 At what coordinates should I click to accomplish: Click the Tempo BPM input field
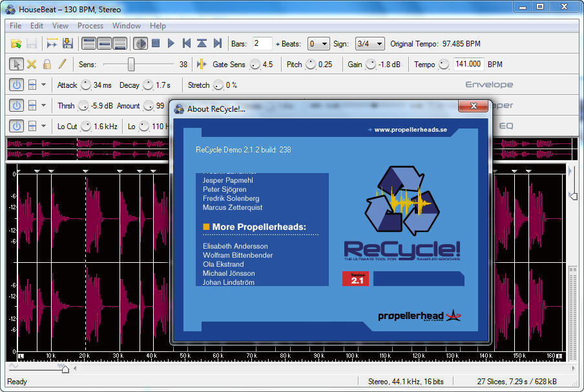pos(468,64)
